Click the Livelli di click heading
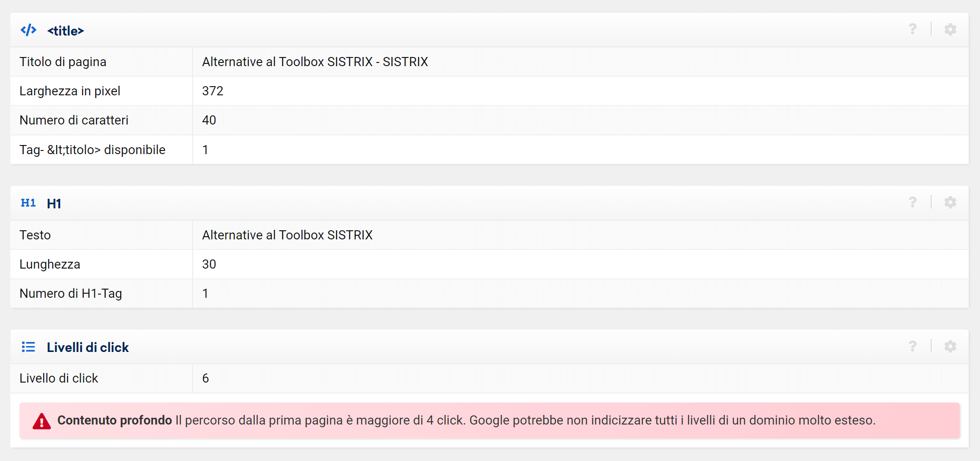 [87, 347]
